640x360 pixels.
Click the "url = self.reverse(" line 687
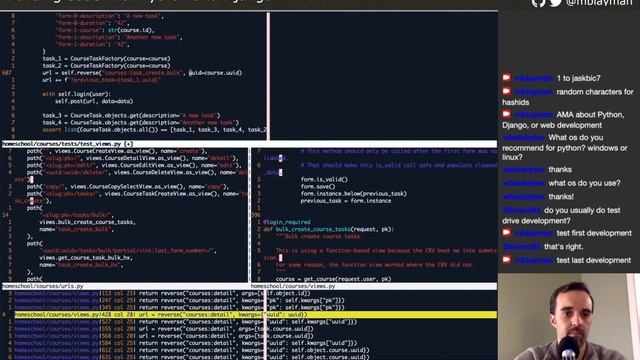tap(142, 73)
